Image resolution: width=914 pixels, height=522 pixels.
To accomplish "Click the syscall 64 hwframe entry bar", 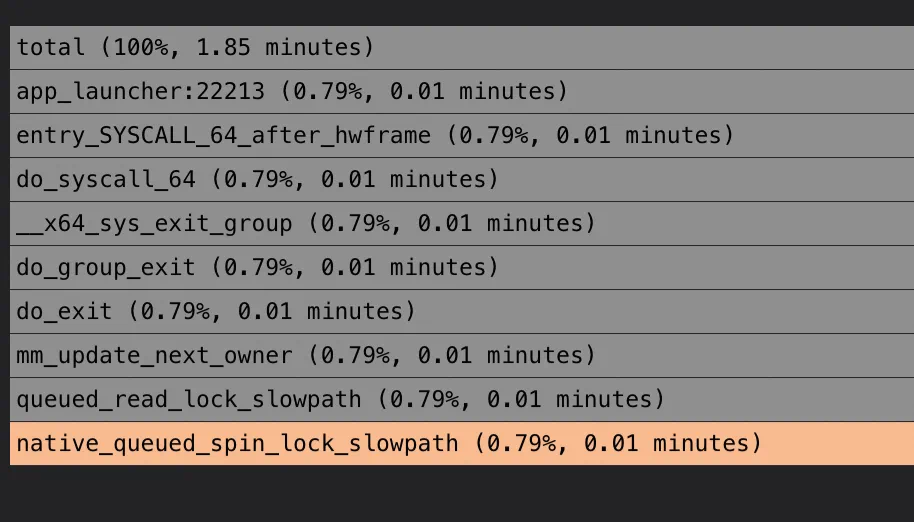I will click(462, 135).
